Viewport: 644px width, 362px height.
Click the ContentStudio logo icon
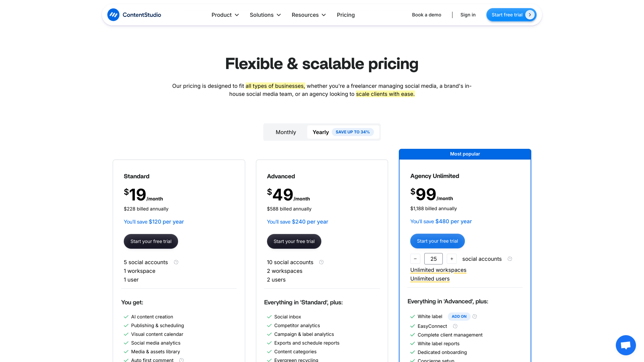(113, 15)
